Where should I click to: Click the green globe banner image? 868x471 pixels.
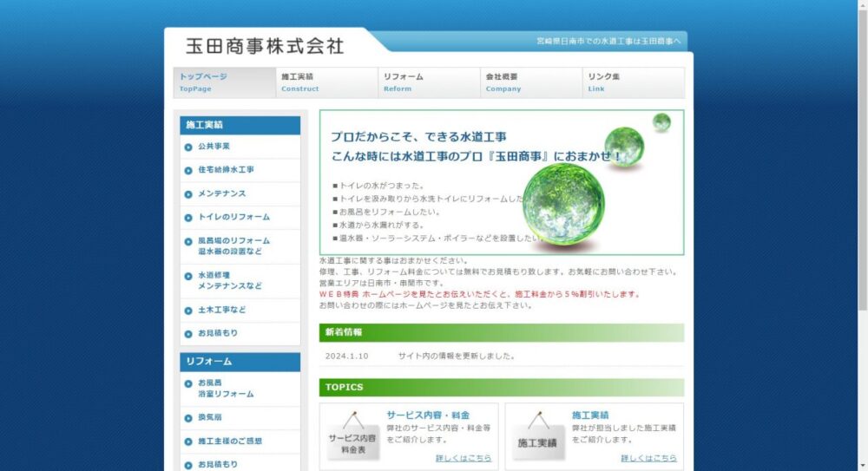(x=502, y=182)
